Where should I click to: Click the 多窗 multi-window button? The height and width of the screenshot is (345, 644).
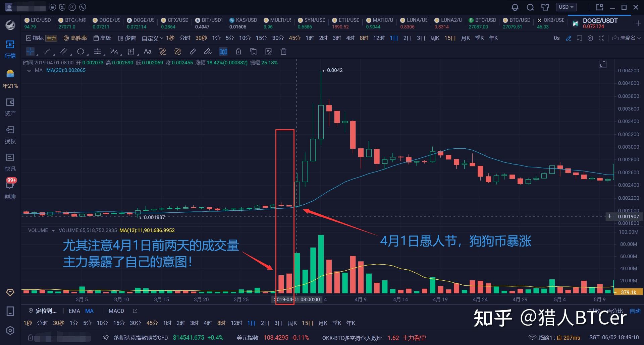pyautogui.click(x=127, y=38)
